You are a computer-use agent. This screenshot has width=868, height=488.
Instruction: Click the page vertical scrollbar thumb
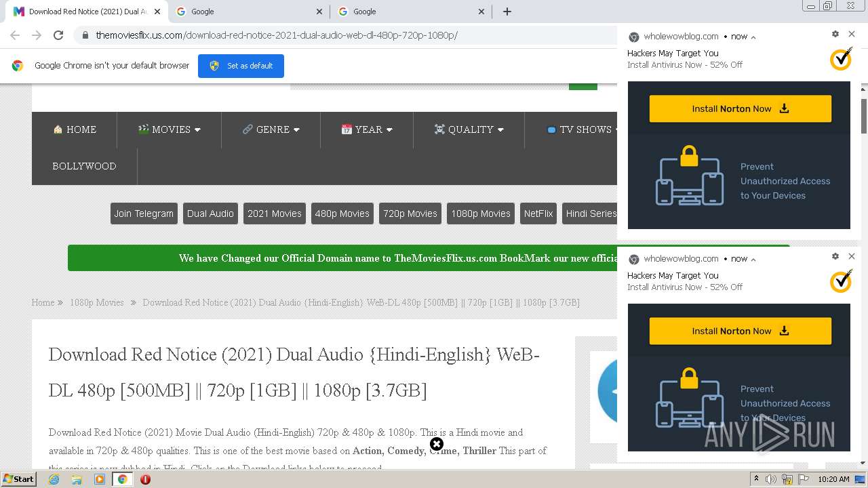click(x=864, y=115)
